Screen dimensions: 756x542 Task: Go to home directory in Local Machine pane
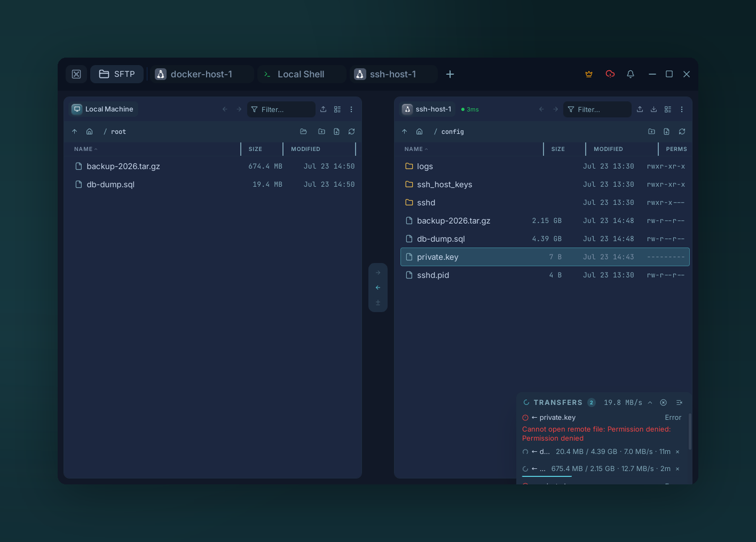coord(89,131)
